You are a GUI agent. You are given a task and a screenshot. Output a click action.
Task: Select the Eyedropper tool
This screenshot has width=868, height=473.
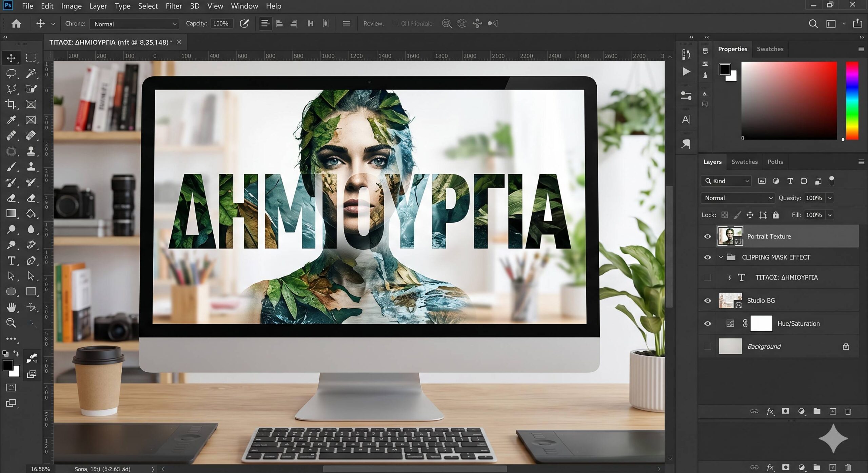pos(11,120)
